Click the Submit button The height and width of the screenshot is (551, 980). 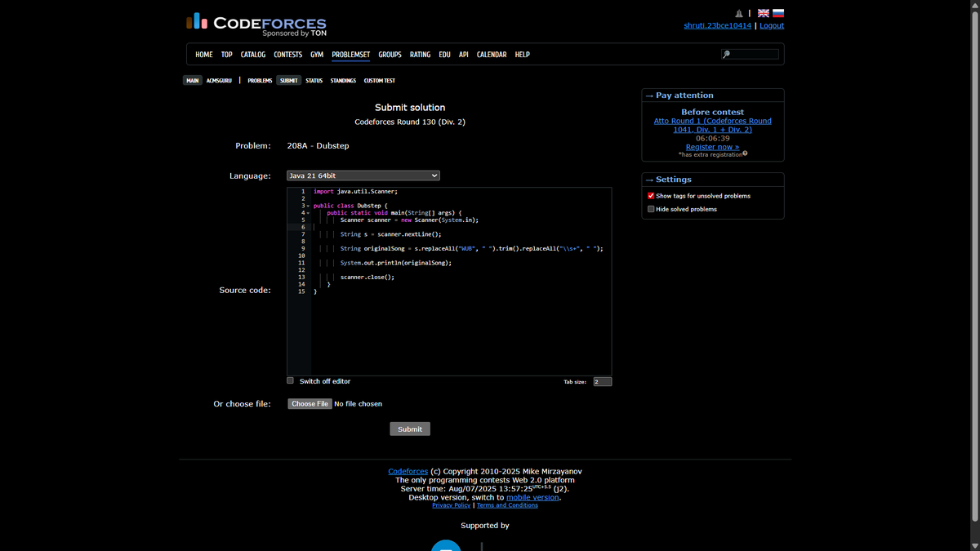tap(410, 429)
